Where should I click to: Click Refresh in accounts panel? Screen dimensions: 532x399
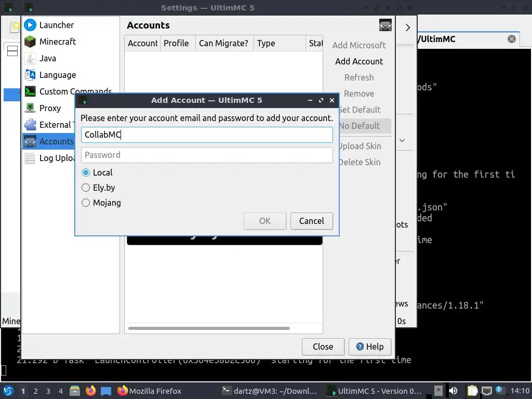pos(359,77)
